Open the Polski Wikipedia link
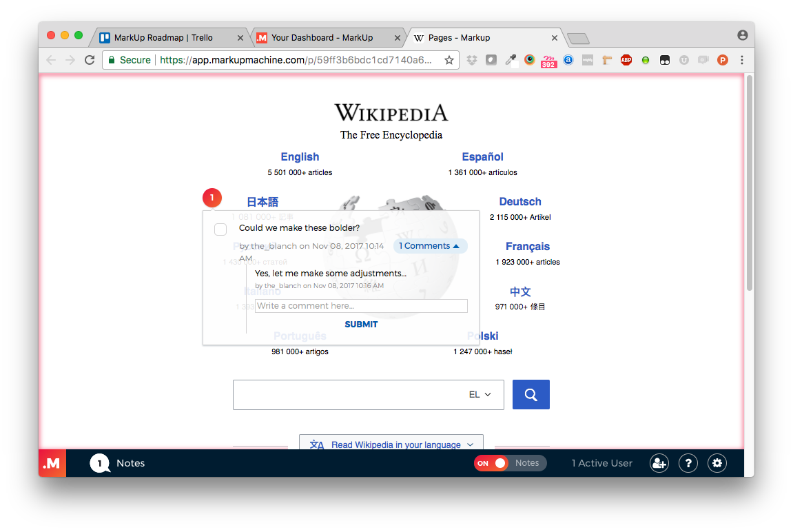 click(x=482, y=336)
